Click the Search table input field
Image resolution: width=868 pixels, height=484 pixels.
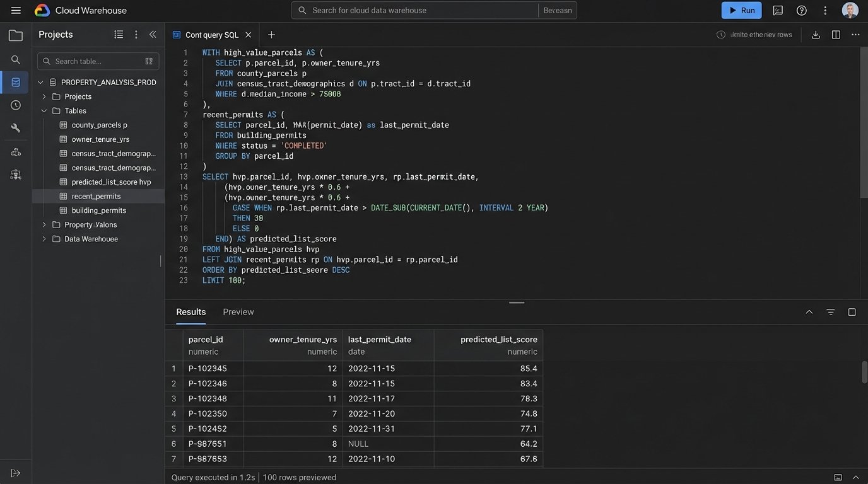(x=95, y=61)
